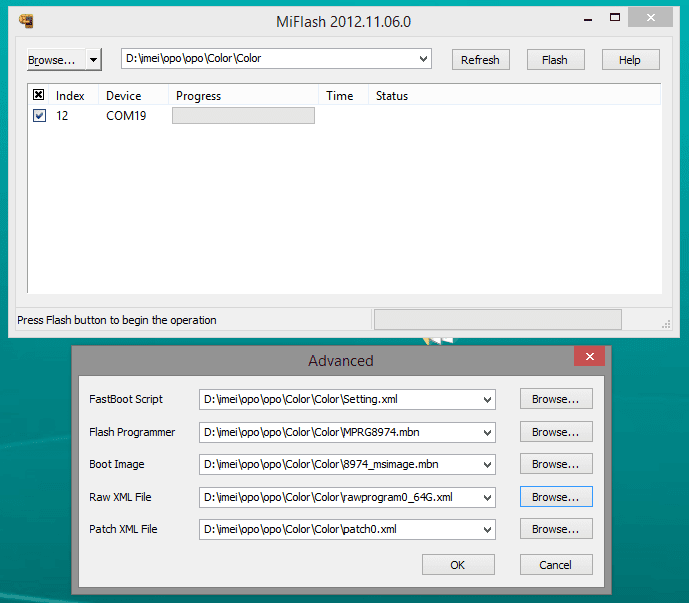
Task: Click the Refresh button
Action: tap(480, 59)
